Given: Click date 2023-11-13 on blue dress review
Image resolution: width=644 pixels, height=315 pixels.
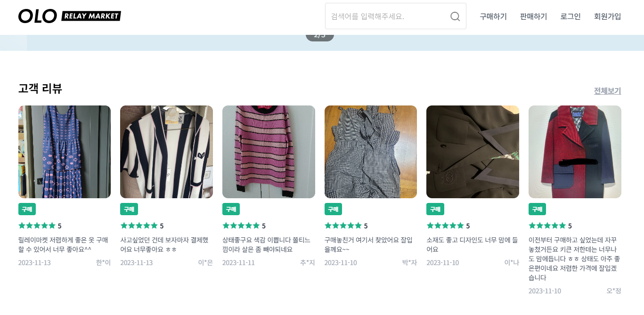Looking at the screenshot, I should tap(34, 262).
